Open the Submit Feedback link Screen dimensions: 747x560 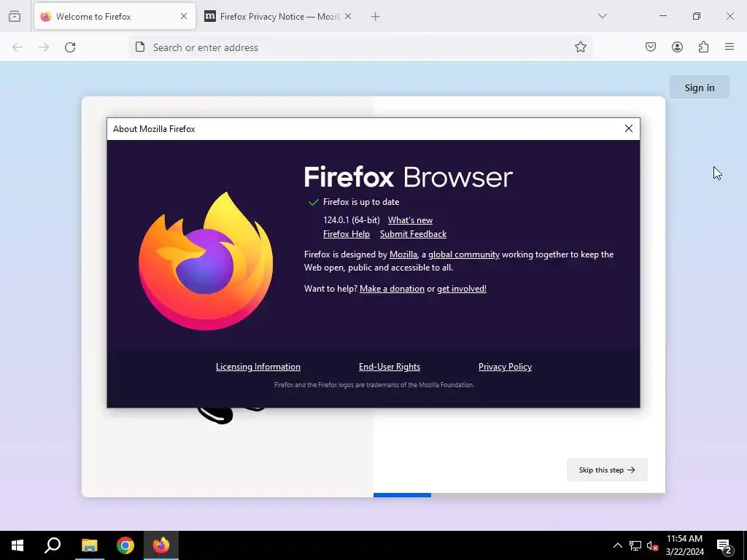click(x=413, y=234)
